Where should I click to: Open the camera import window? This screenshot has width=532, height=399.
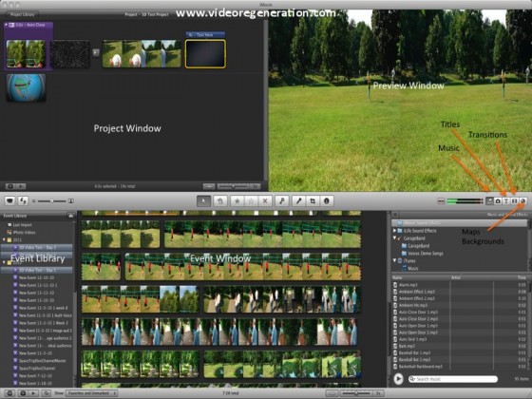[9, 200]
